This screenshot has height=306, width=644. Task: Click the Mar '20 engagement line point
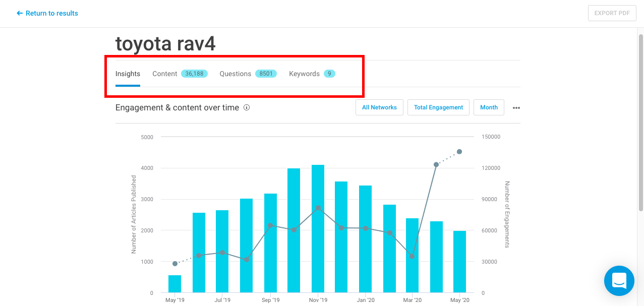tap(412, 257)
